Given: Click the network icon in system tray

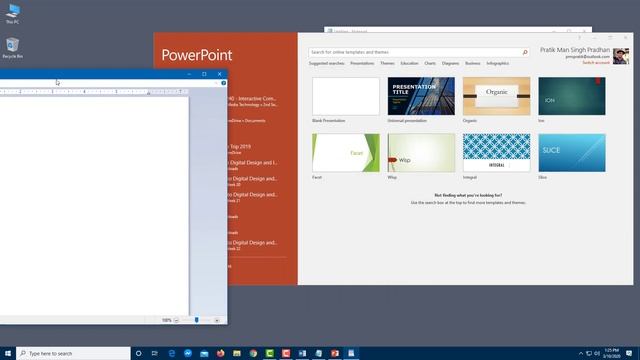Looking at the screenshot, I should click(589, 353).
